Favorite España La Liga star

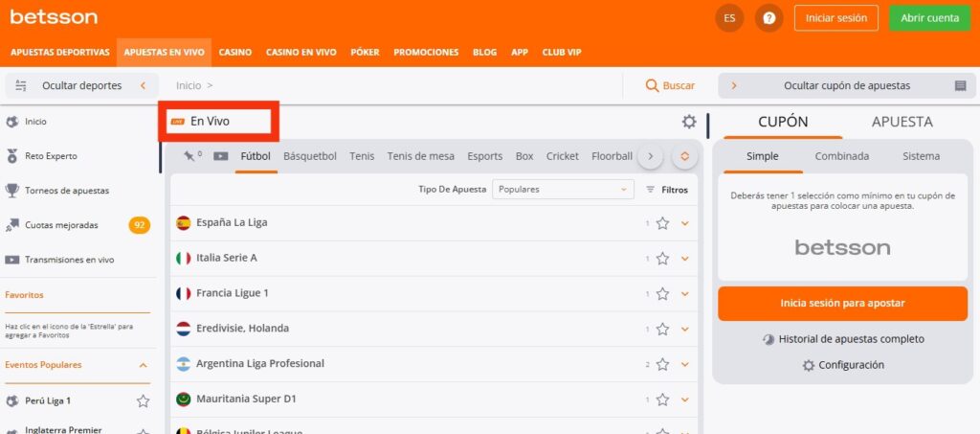click(662, 223)
